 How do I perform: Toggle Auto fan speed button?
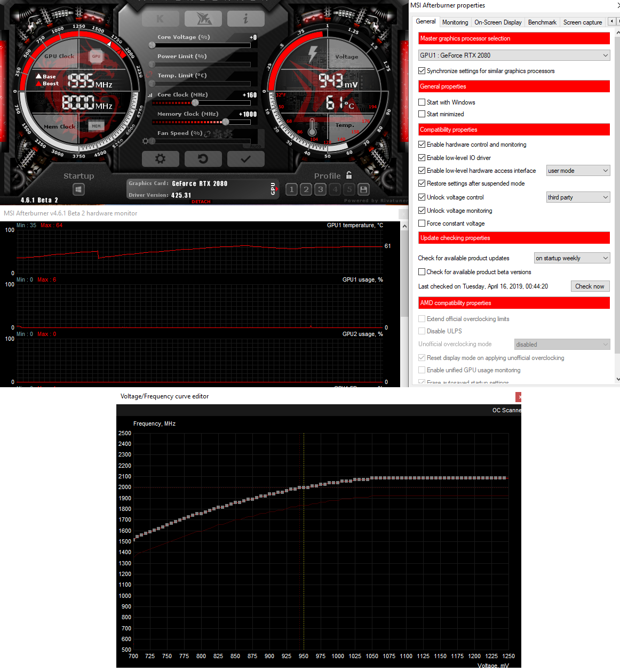tap(256, 146)
